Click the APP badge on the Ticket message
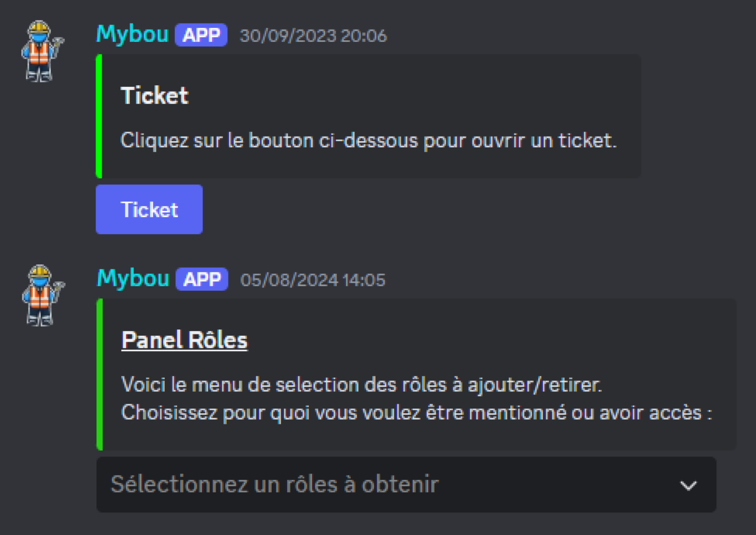Screen dimensions: 756x535 pos(201,35)
